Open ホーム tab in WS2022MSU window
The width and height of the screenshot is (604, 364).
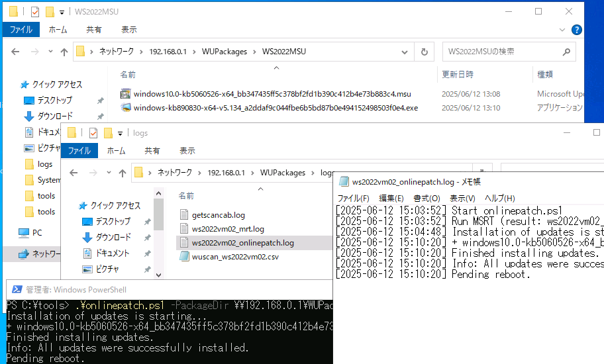click(58, 30)
